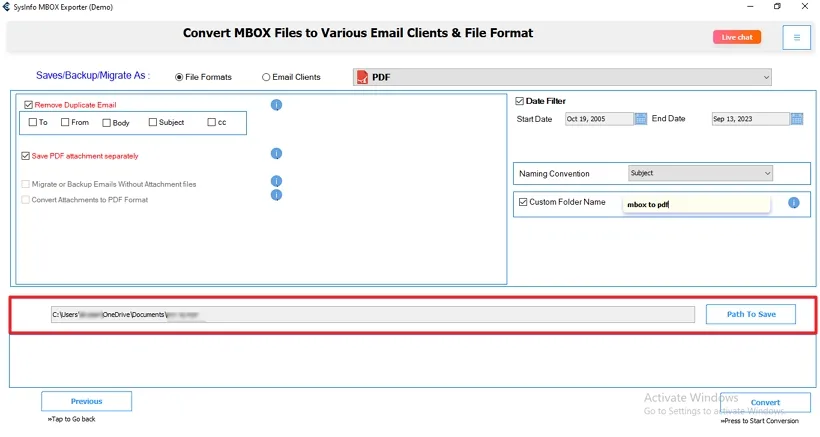Check Convert Attachments to PDF Format

pos(26,200)
